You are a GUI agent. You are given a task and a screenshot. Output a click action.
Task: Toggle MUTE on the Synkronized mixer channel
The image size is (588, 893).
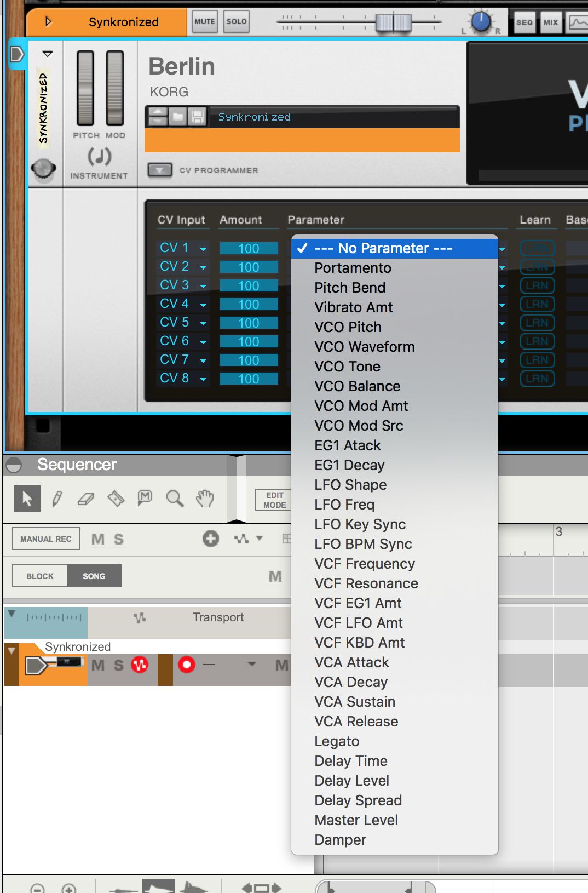(204, 22)
